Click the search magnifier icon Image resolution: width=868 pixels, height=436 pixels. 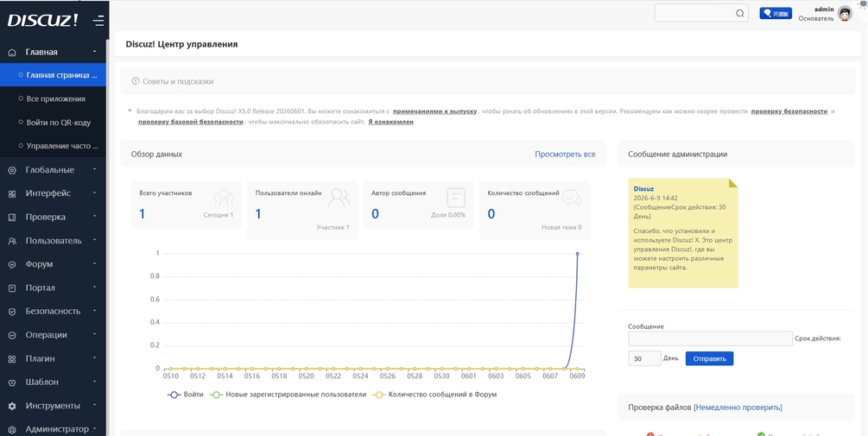[739, 14]
